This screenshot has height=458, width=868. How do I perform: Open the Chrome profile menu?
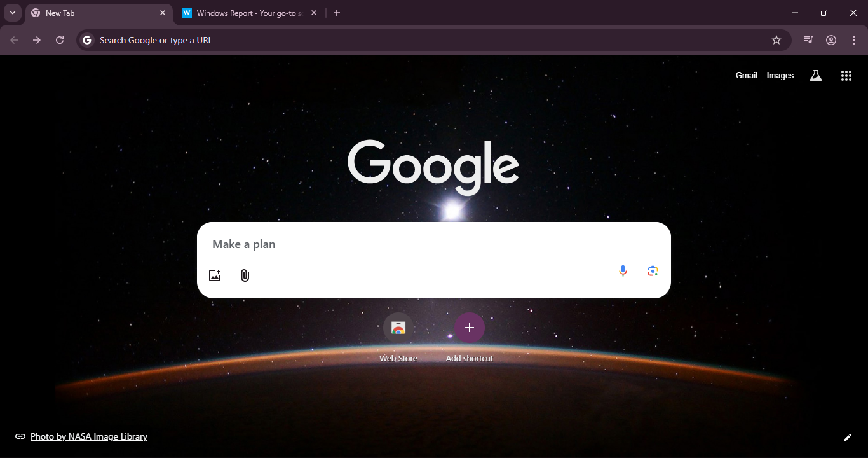coord(831,39)
